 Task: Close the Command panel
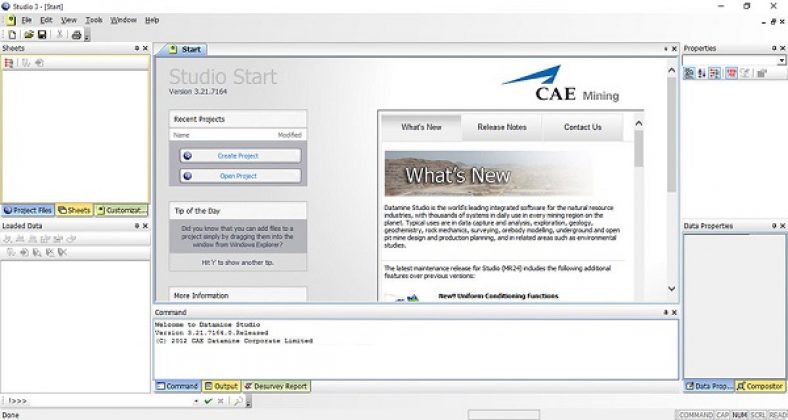click(674, 312)
